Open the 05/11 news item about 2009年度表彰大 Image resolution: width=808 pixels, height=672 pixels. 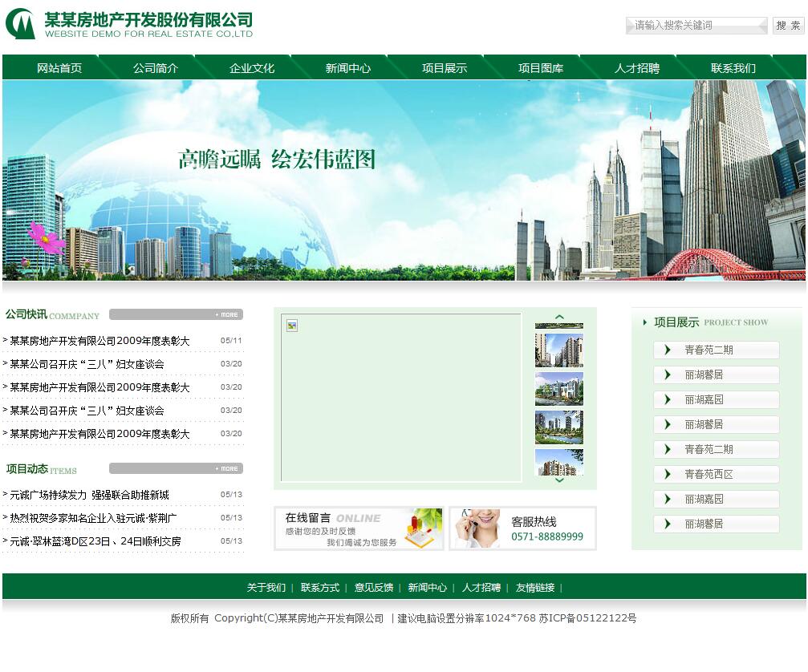(x=100, y=341)
